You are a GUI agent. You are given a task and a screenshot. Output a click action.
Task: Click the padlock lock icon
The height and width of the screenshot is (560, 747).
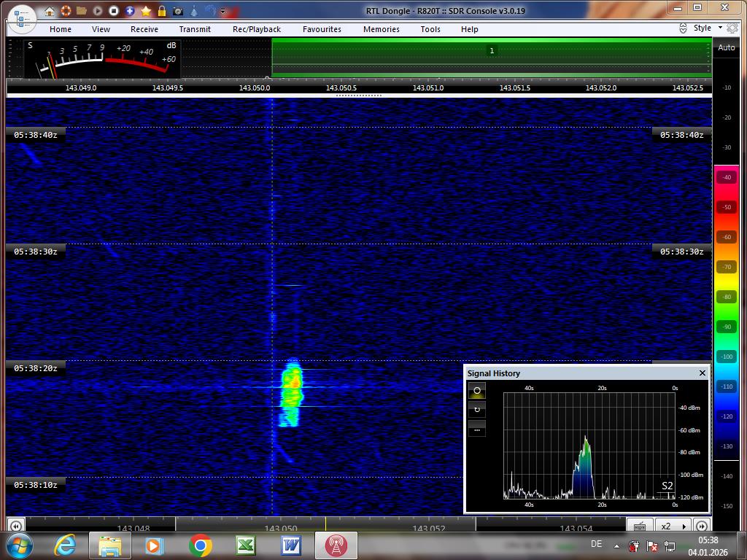click(x=162, y=11)
